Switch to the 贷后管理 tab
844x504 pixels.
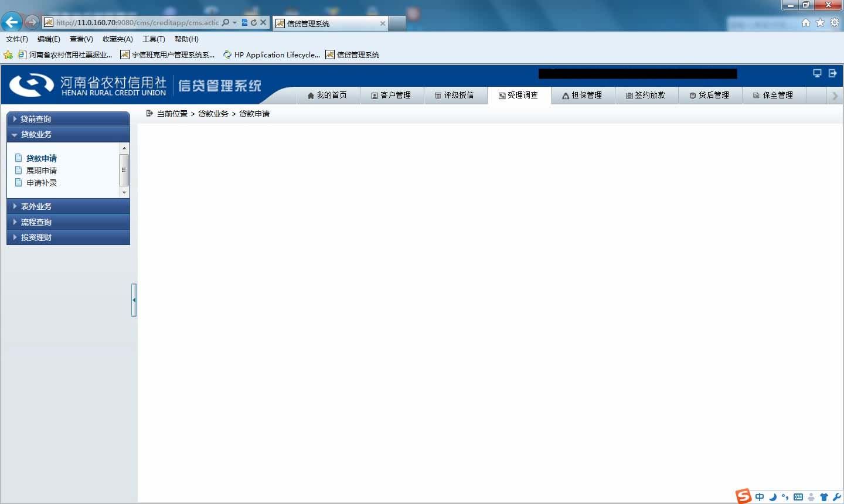tap(710, 95)
